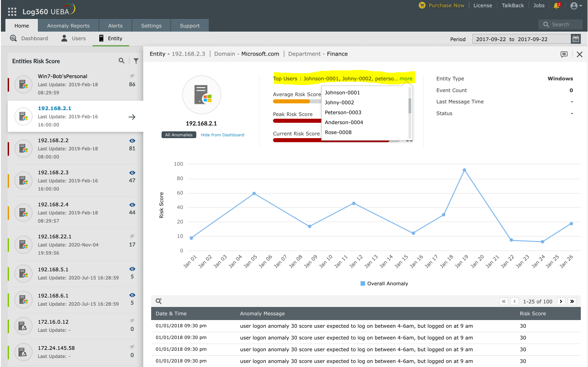The image size is (588, 367).
Task: Click the All Anomalies button
Action: point(179,135)
